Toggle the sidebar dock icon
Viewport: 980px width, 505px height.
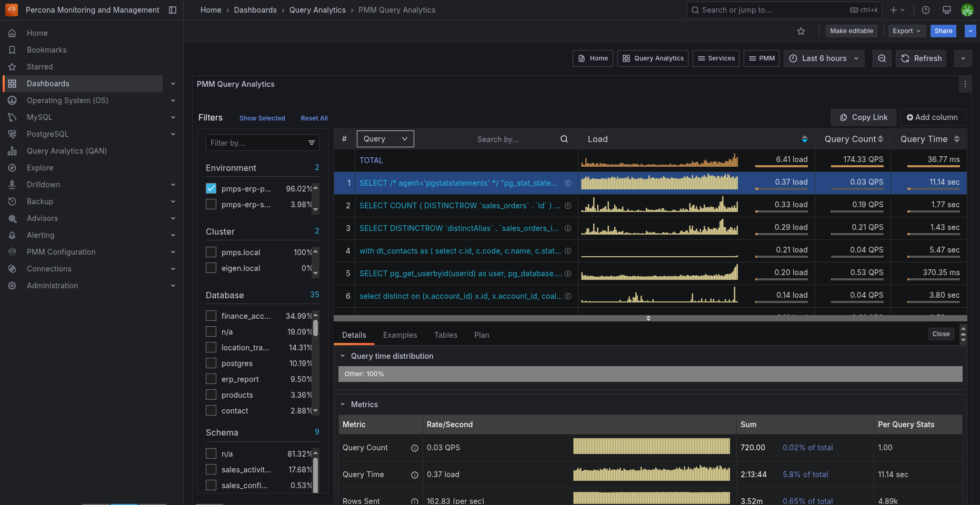point(173,10)
